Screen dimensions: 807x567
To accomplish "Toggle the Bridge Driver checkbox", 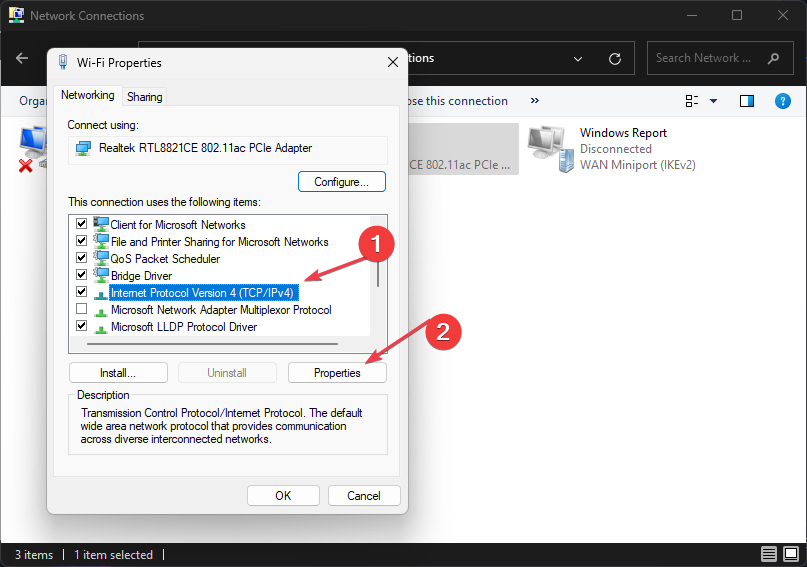I will coord(81,275).
